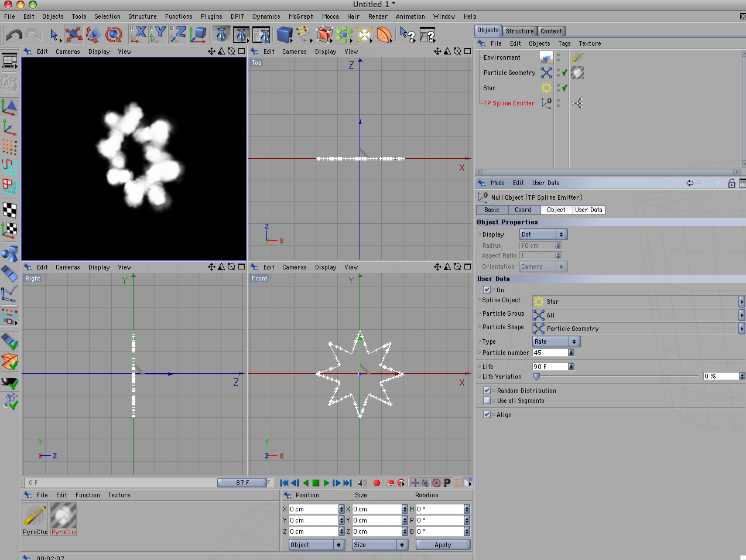
Task: Select the Scale tool icon
Action: (x=93, y=35)
